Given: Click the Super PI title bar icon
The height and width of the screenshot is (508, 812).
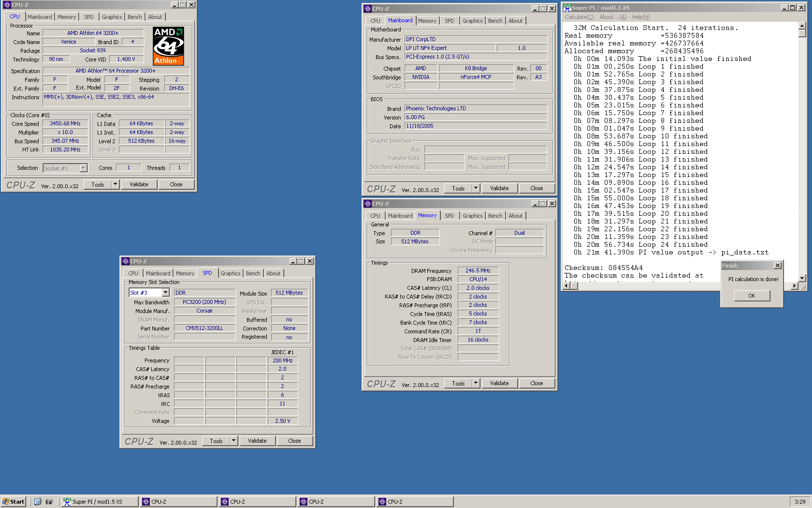Looking at the screenshot, I should tap(567, 8).
